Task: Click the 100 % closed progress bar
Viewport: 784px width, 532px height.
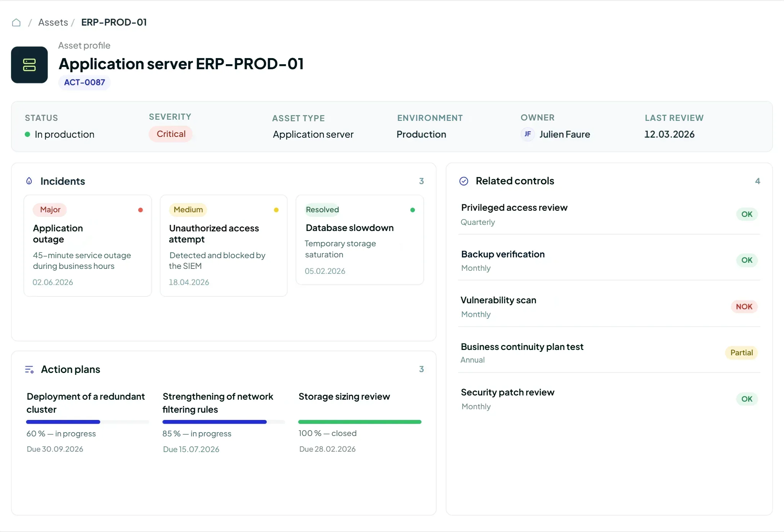Action: tap(360, 422)
